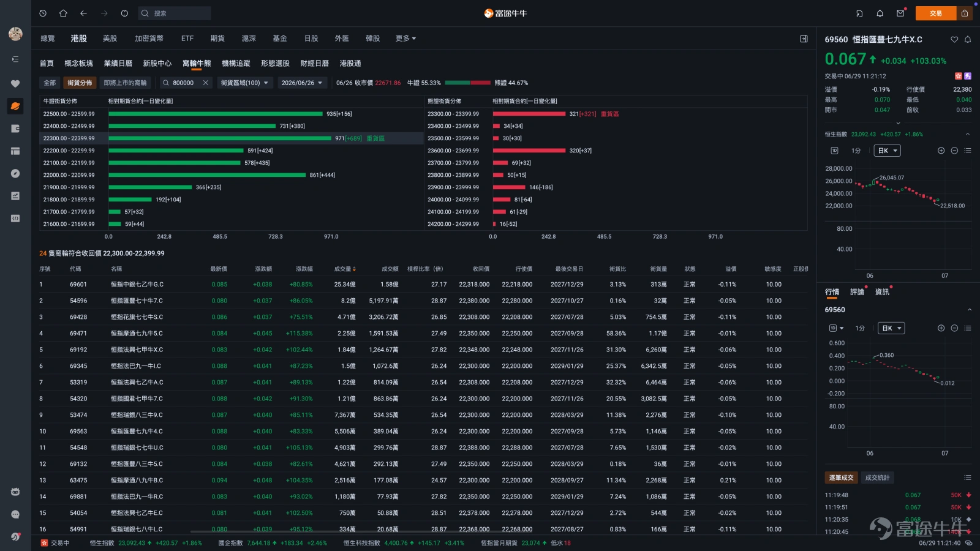Click the home icon in top toolbar
The height and width of the screenshot is (551, 980).
coord(63,13)
